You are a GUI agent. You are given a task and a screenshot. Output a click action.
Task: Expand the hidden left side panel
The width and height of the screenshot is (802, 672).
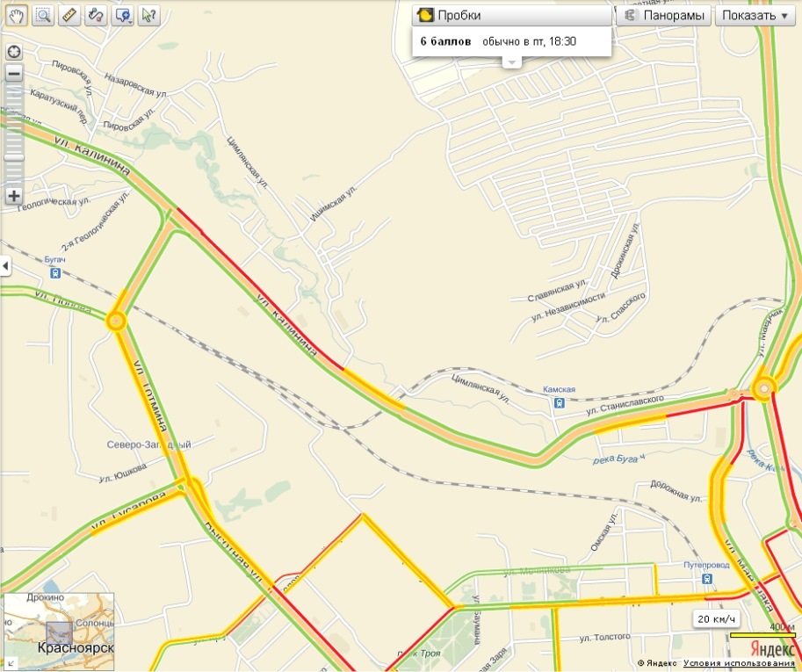tap(5, 266)
